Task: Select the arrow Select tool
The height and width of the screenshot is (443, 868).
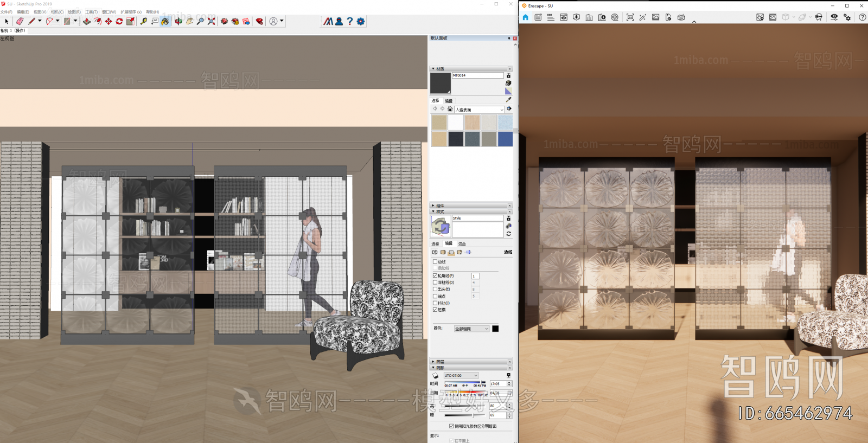Action: (x=7, y=21)
